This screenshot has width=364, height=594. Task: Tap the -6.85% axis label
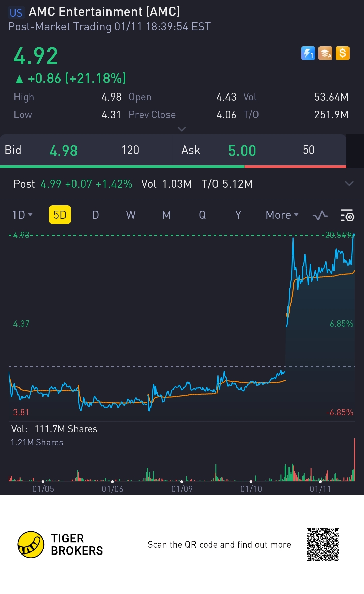pyautogui.click(x=339, y=412)
